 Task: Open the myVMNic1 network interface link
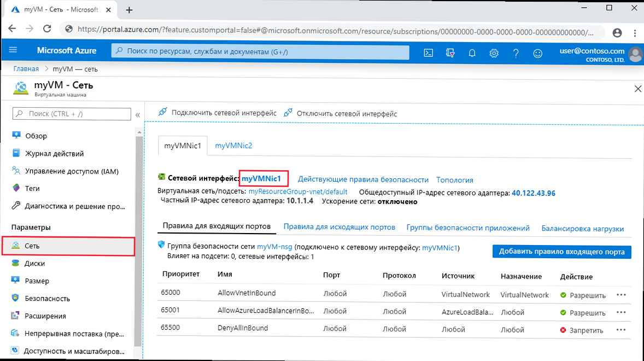tap(261, 178)
